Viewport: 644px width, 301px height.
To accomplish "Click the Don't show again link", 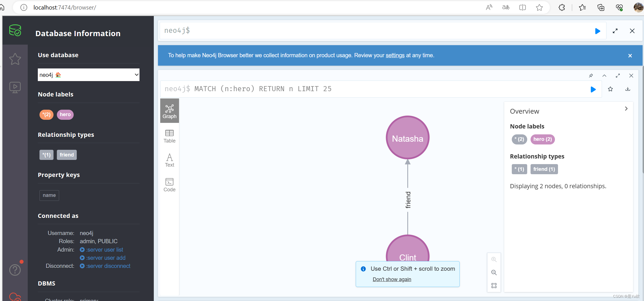I will [392, 279].
